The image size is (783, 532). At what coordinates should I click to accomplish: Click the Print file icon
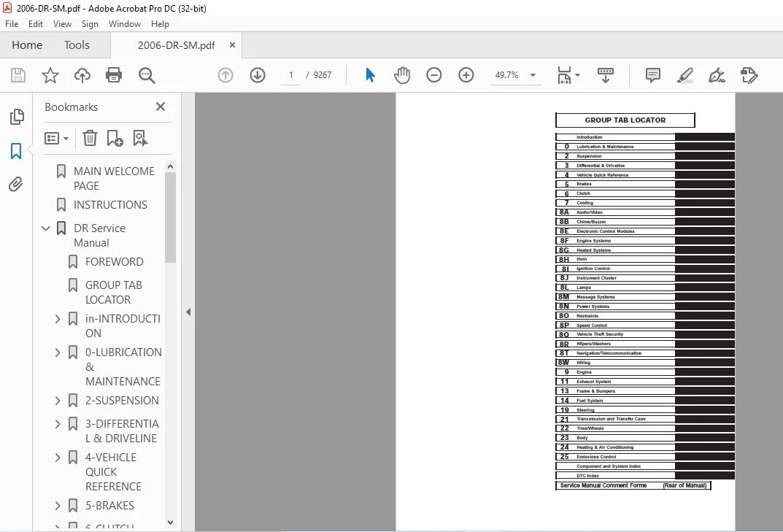point(114,75)
